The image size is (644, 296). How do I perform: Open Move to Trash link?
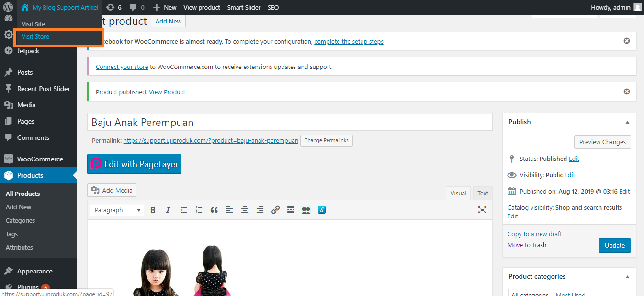pos(527,245)
